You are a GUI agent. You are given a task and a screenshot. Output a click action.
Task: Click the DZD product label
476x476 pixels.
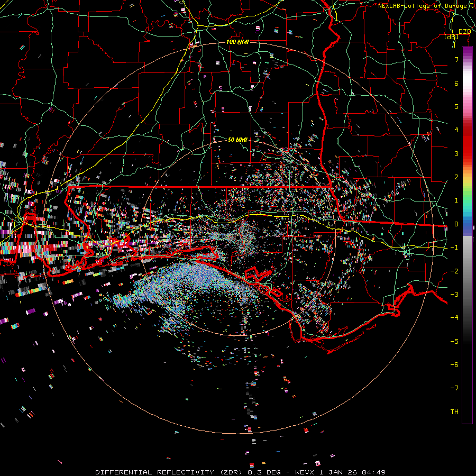[464, 32]
